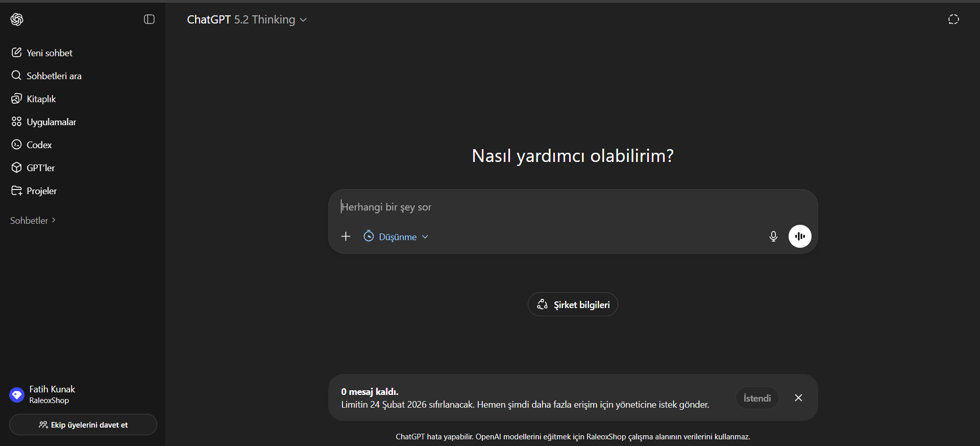The image size is (980, 446).
Task: Open Projeler from the sidebar
Action: click(x=83, y=191)
